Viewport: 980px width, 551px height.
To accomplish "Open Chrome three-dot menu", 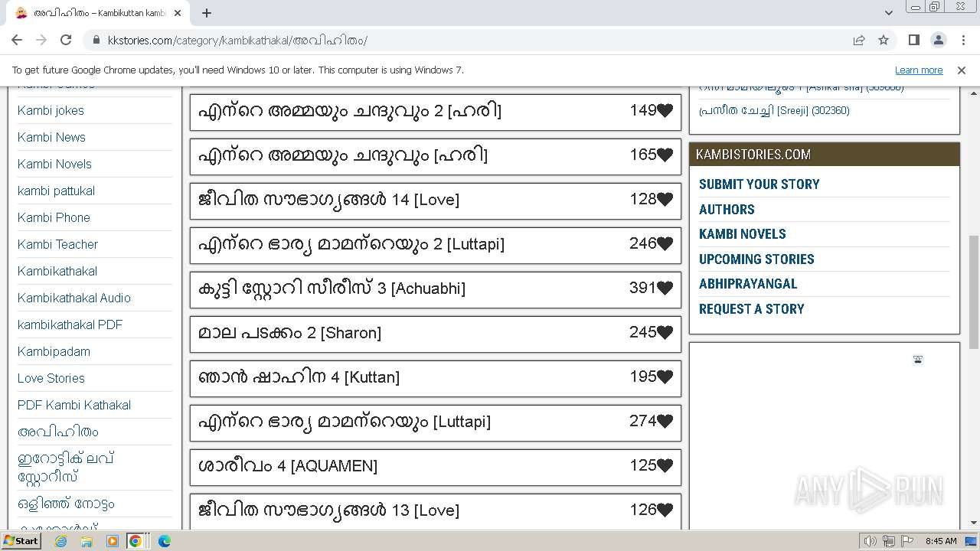I will (x=962, y=40).
